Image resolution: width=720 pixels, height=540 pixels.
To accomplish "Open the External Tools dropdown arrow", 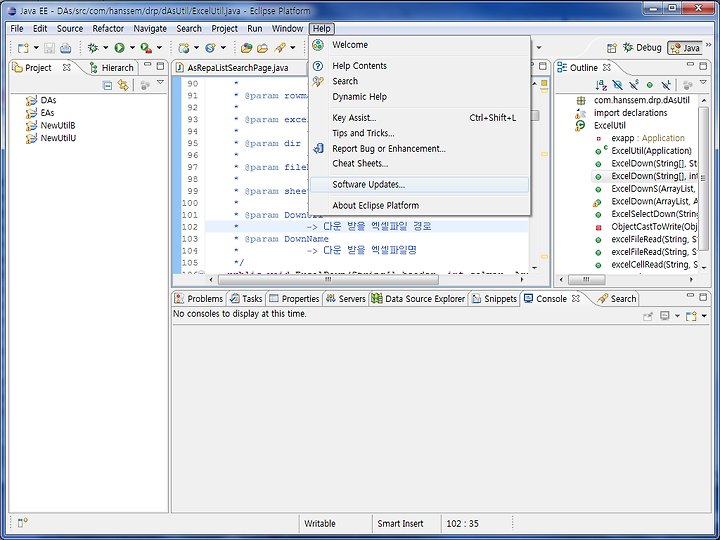I will pos(159,48).
